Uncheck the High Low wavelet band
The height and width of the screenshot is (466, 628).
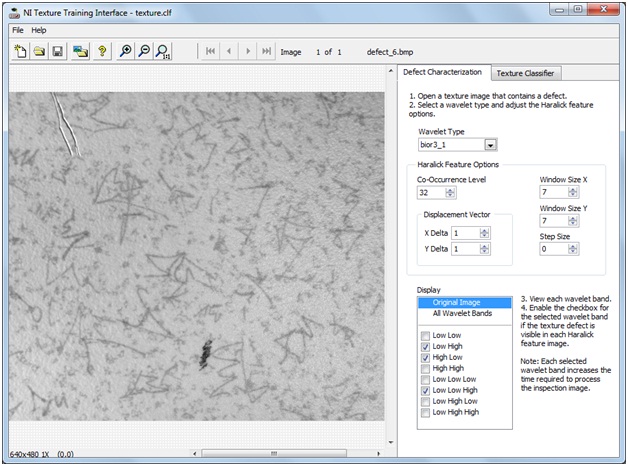tap(426, 357)
